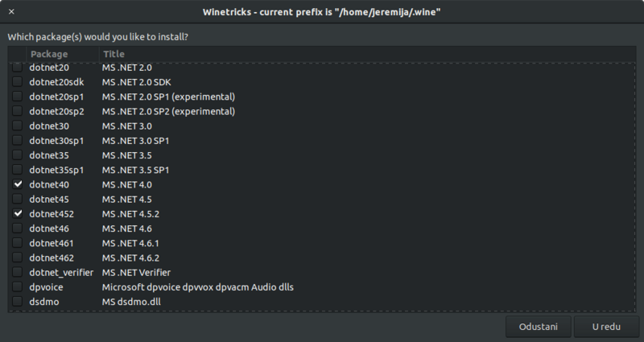Image resolution: width=644 pixels, height=342 pixels.
Task: Click the 'dotnet20sp2' package name
Action: (56, 111)
